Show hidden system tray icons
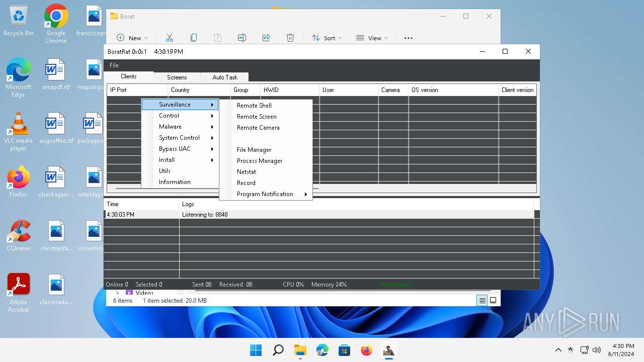Screen dimensions: 644x362 point(558,350)
